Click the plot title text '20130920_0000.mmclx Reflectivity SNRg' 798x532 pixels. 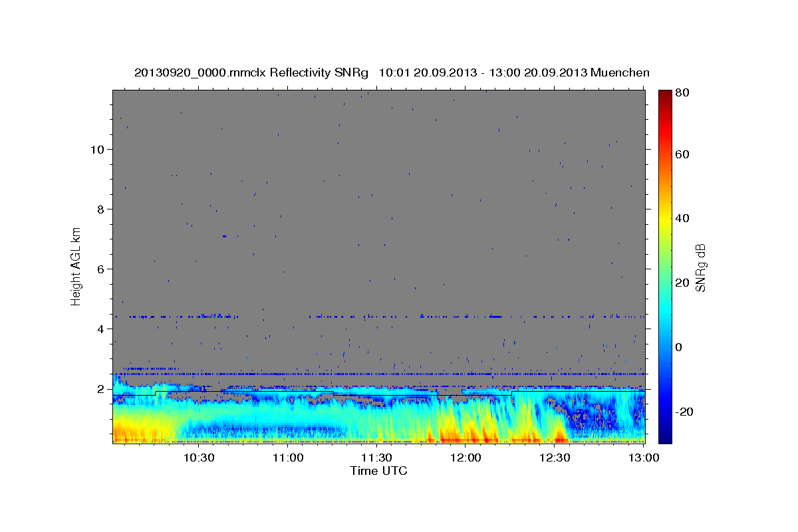(x=251, y=72)
